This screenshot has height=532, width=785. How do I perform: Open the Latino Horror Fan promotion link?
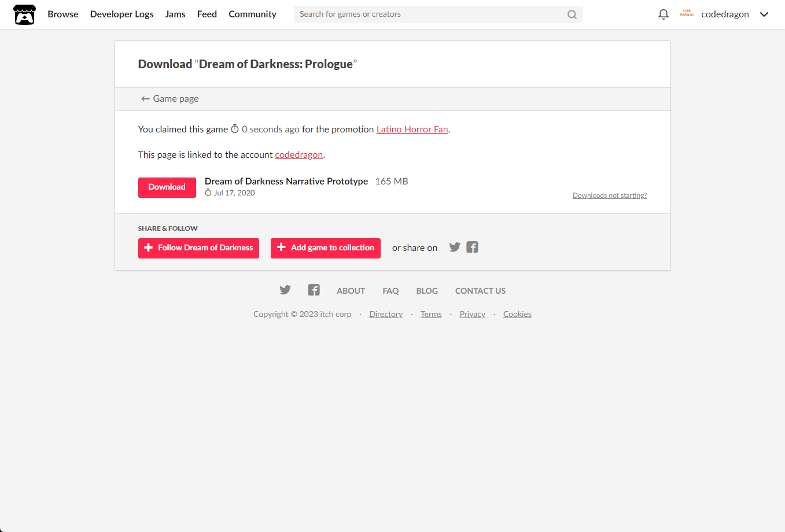point(412,130)
